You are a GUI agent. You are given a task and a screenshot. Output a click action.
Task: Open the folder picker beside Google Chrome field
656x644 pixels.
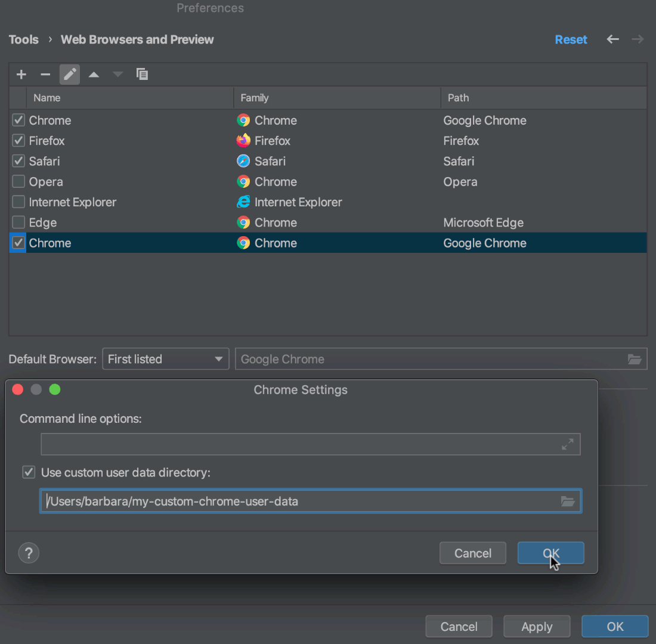(x=635, y=358)
